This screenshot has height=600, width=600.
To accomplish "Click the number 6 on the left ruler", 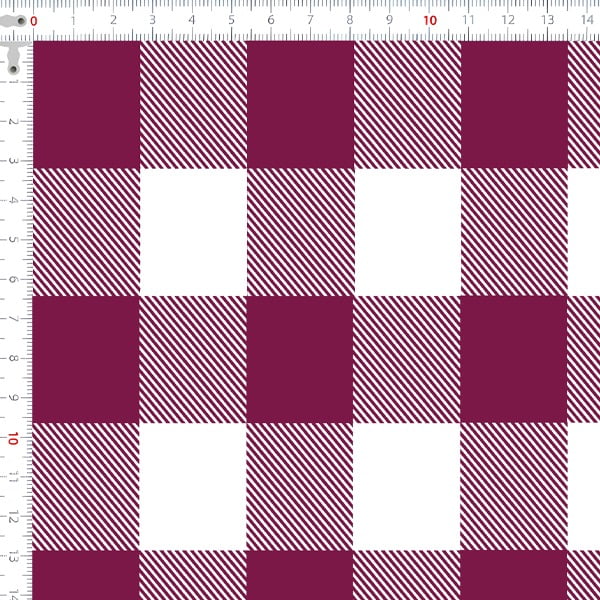I will 13,279.
